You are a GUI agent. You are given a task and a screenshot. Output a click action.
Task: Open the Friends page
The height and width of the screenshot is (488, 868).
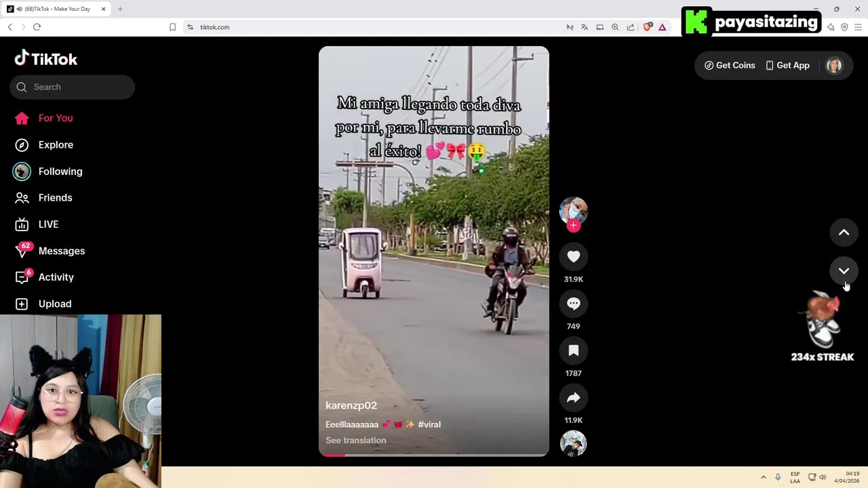[x=43, y=198]
